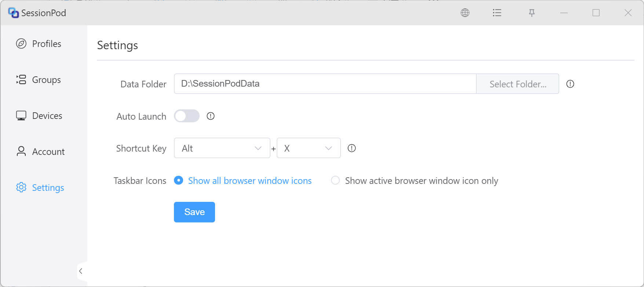Click the info icon next to Data Folder

570,84
